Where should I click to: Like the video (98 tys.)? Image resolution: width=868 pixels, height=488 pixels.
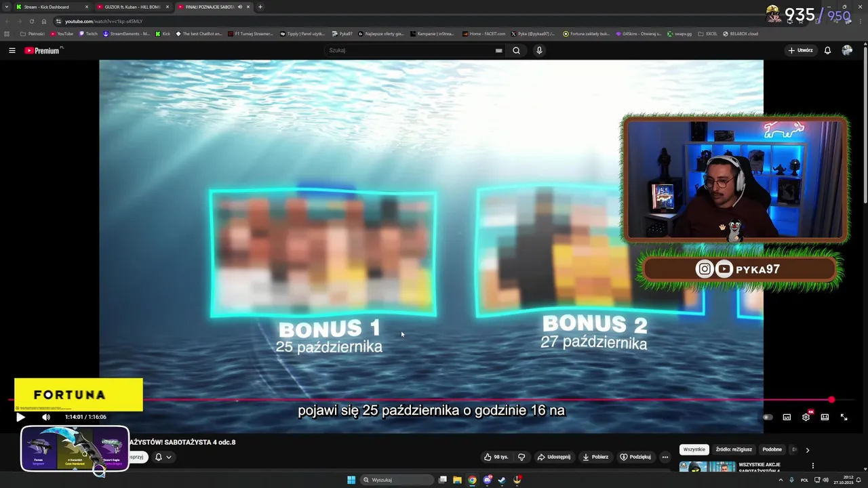(x=496, y=457)
